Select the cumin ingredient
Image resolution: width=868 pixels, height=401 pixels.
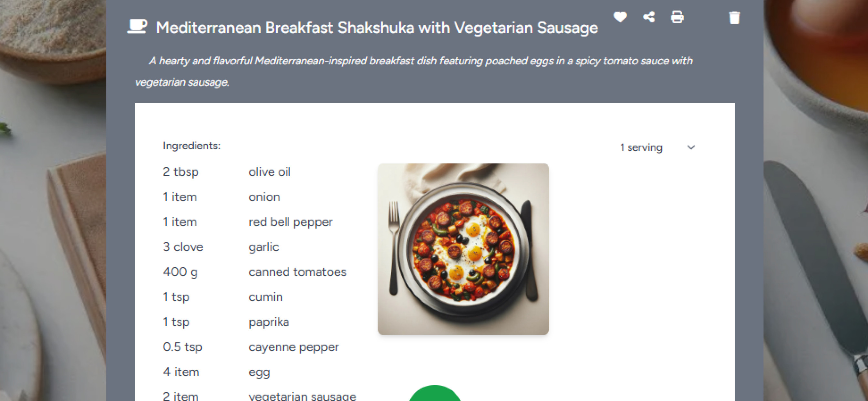[265, 297]
